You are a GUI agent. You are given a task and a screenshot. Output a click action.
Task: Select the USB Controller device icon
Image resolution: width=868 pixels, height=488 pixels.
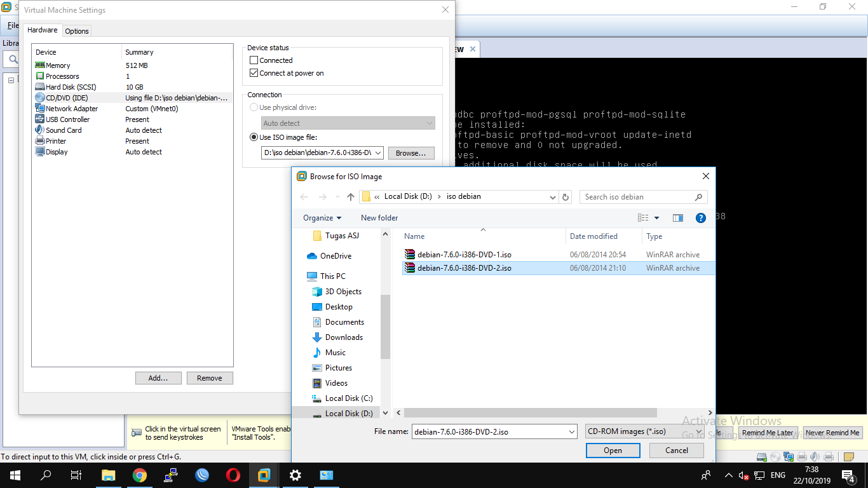(40, 119)
